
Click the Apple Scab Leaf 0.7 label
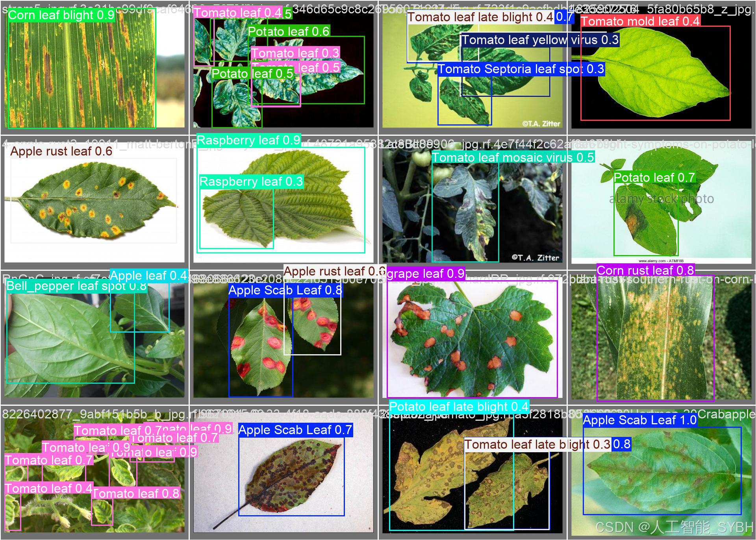click(x=295, y=430)
